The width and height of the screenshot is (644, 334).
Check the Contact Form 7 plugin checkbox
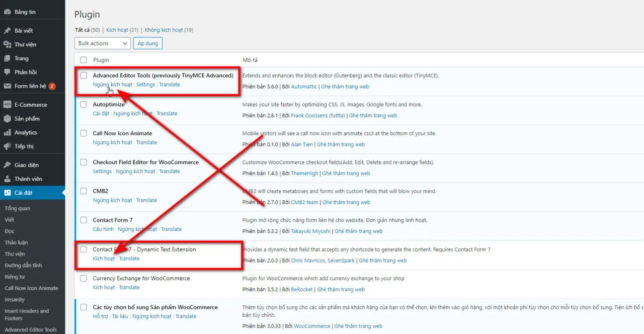[x=84, y=220]
